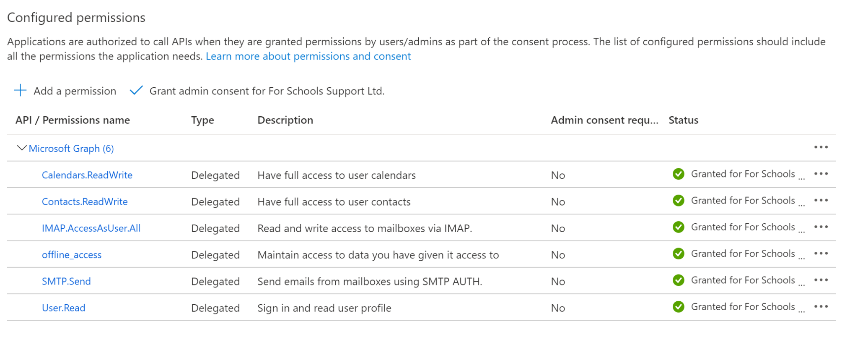Open the ellipsis menu for offline_access row

click(821, 253)
